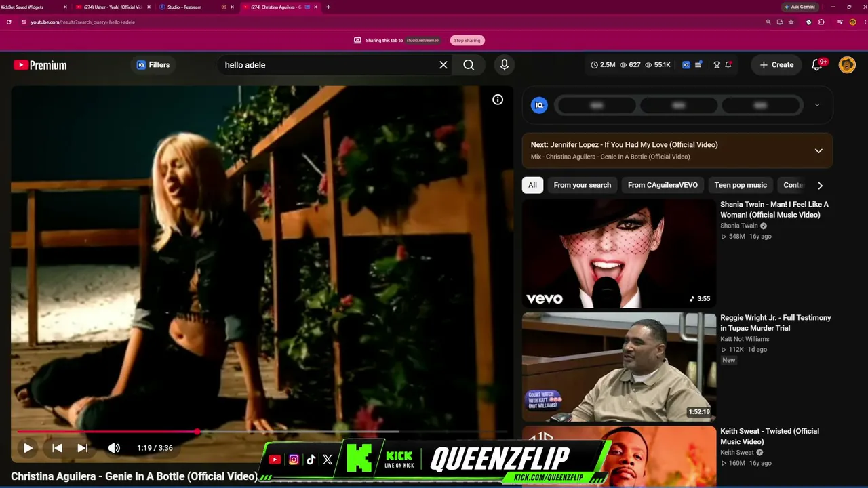Close the Christina Aguilera browser tab
The width and height of the screenshot is (868, 488).
pos(315,7)
